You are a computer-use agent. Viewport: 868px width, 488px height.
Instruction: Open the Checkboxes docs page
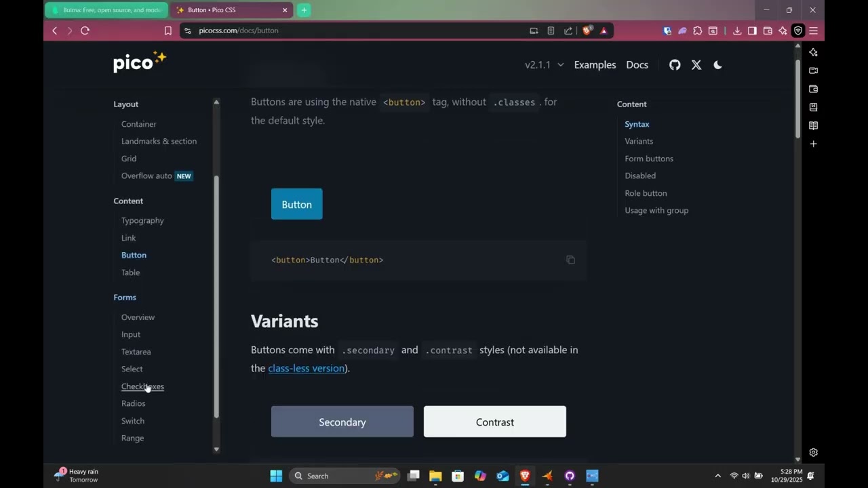pyautogui.click(x=142, y=386)
